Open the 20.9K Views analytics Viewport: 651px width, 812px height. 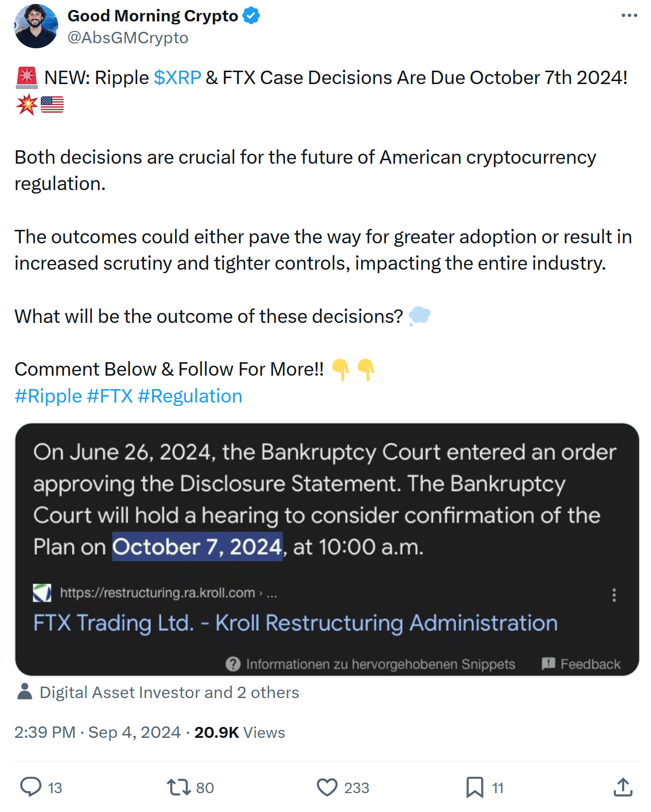click(x=240, y=732)
